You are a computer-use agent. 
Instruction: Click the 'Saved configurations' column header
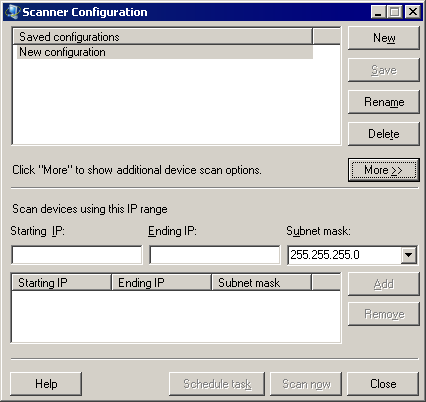pos(162,37)
